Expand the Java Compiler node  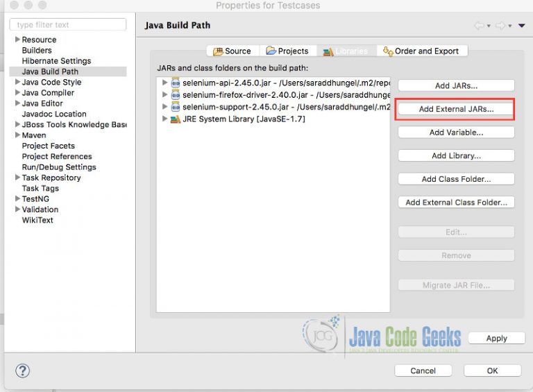coord(17,92)
